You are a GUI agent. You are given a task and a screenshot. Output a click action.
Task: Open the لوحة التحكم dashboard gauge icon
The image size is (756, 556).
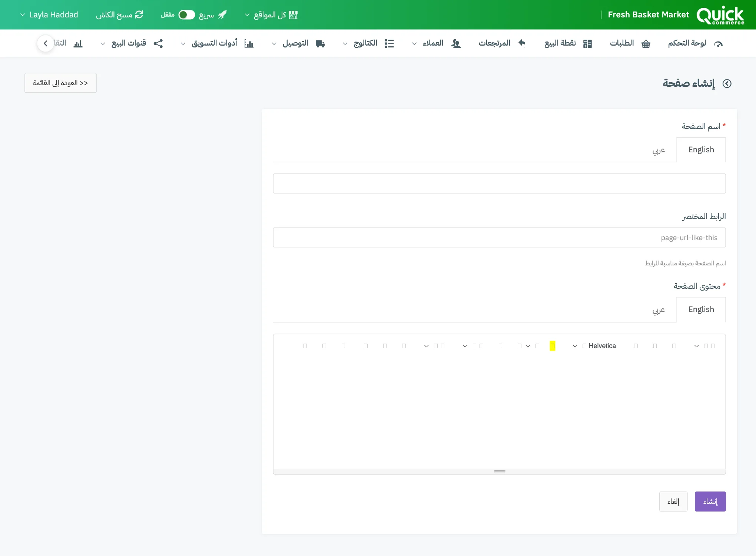pos(718,44)
